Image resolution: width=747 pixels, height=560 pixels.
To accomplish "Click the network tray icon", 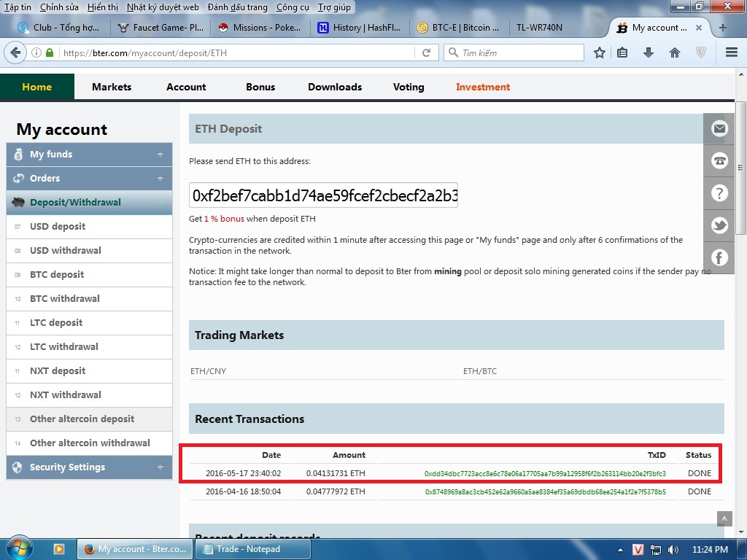I will point(656,550).
